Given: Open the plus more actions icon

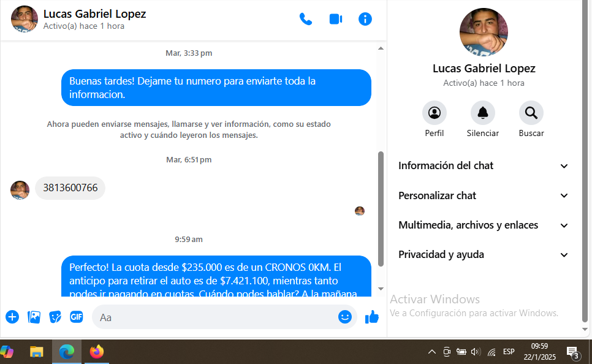Looking at the screenshot, I should pyautogui.click(x=12, y=317).
